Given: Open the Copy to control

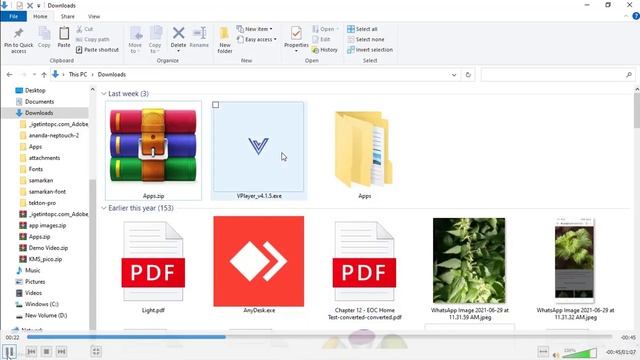Looking at the screenshot, I should (x=155, y=40).
